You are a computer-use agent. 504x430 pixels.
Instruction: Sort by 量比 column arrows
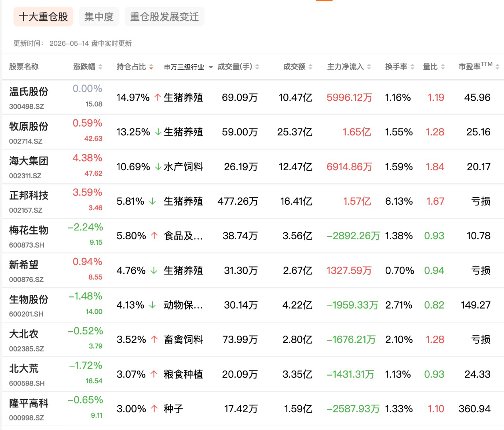pyautogui.click(x=443, y=67)
